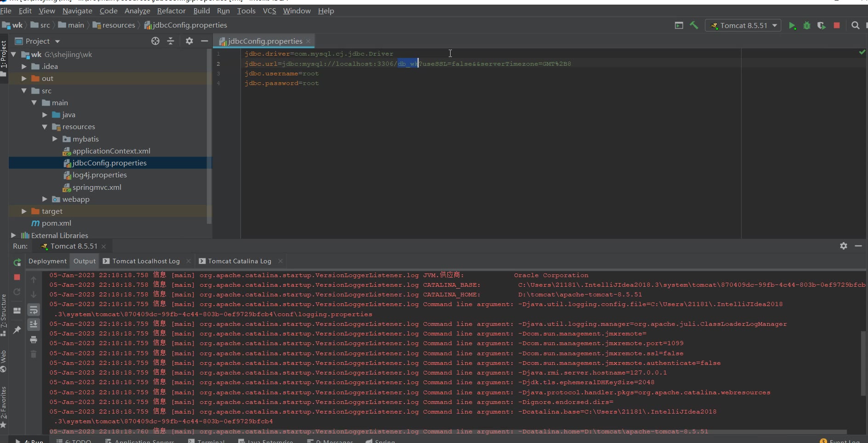The width and height of the screenshot is (868, 443).
Task: Build project with the hammer icon
Action: [694, 25]
